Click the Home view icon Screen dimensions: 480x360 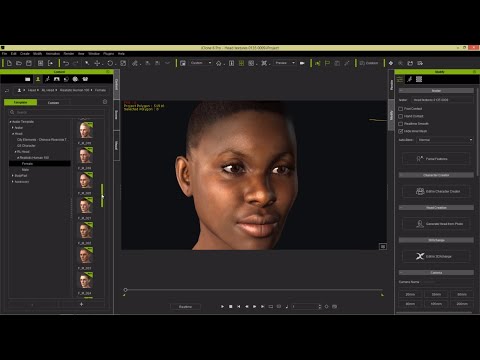(x=219, y=63)
